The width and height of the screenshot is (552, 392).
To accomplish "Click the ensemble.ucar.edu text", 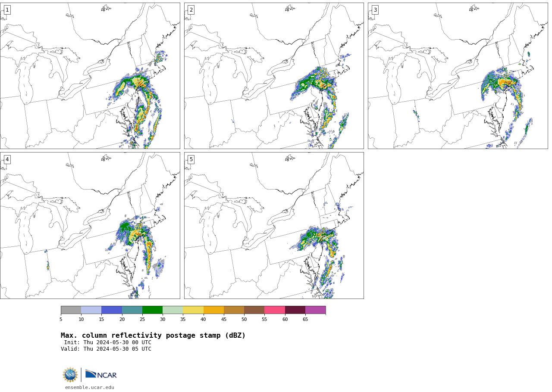I will pyautogui.click(x=90, y=388).
